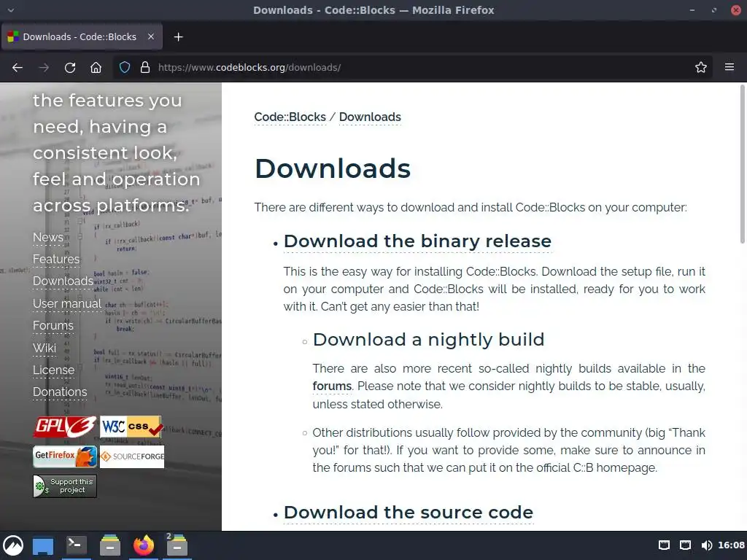Open the Donations sidebar link
The width and height of the screenshot is (747, 560).
60,392
